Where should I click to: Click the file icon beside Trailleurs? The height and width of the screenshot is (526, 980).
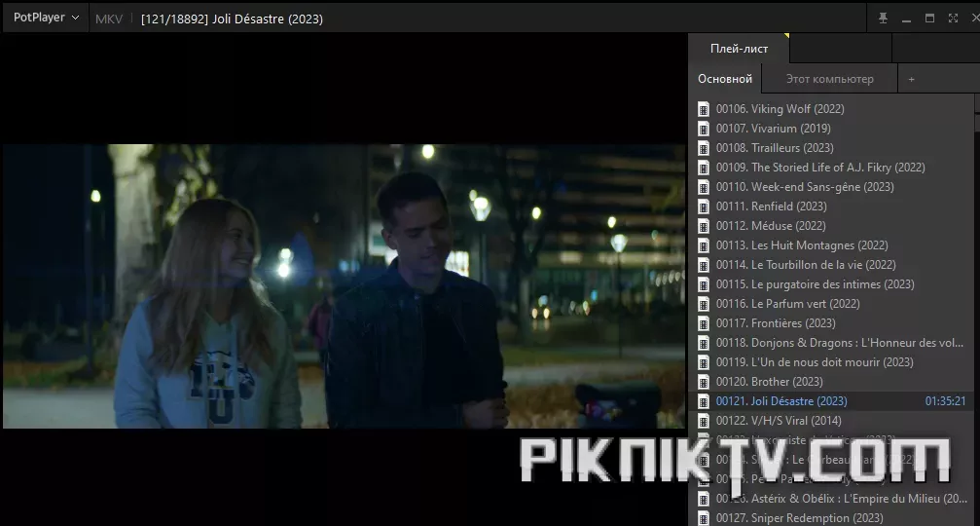tap(703, 148)
